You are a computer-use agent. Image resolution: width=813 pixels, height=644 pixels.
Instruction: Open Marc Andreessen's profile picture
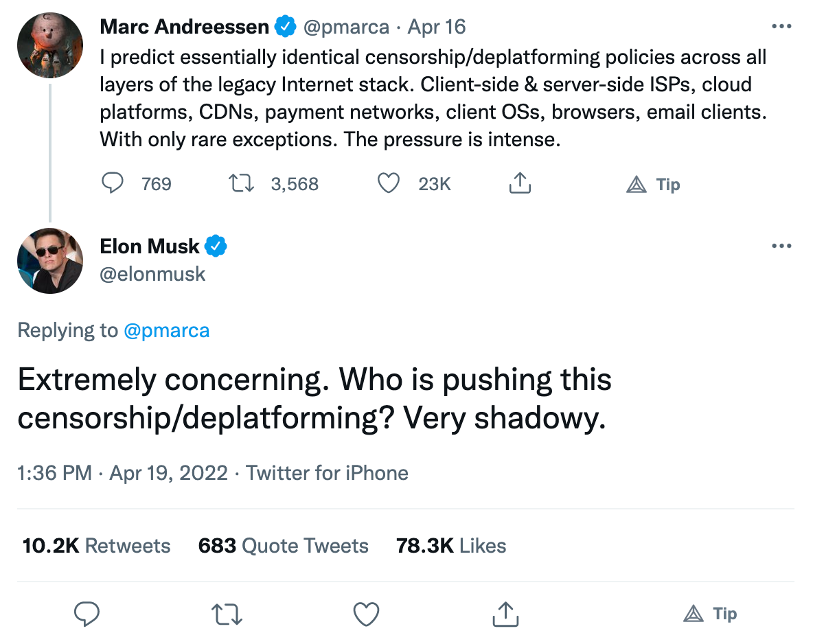pyautogui.click(x=49, y=45)
